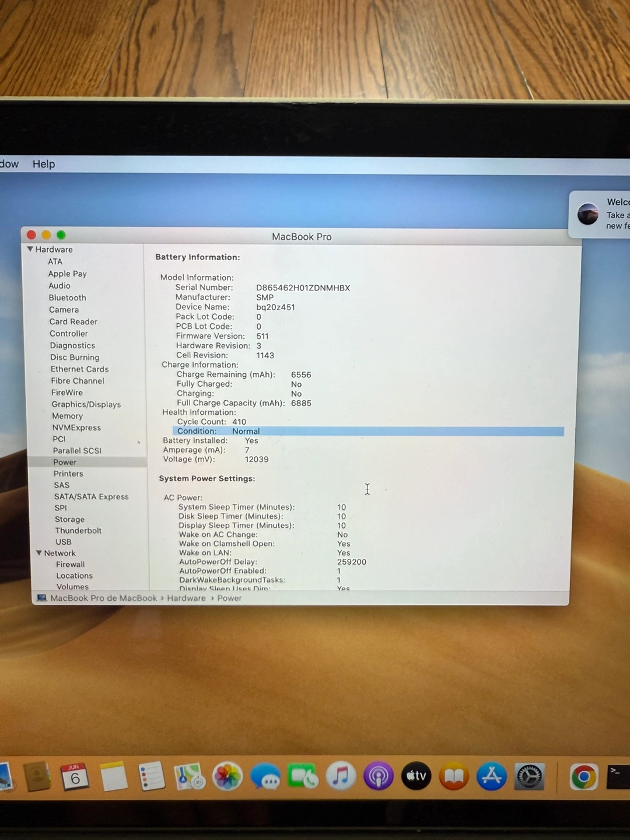Open the Photos app in the Dock
The image size is (630, 840).
coord(228,777)
